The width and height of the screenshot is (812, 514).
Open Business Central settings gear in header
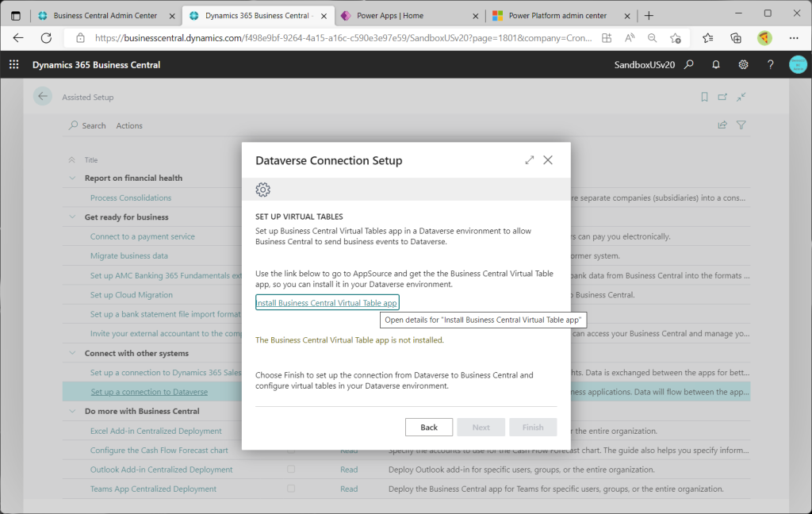pos(743,64)
